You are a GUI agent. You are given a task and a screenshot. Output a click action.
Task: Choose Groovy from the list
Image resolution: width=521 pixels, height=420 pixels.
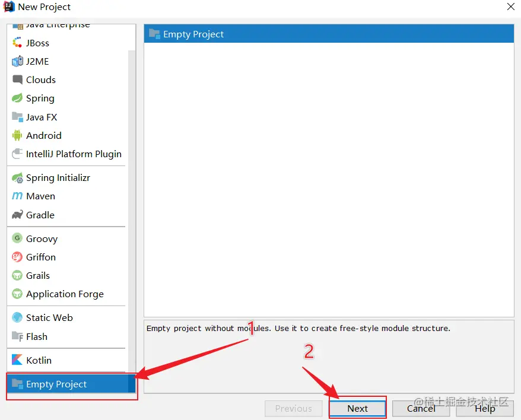(68, 238)
